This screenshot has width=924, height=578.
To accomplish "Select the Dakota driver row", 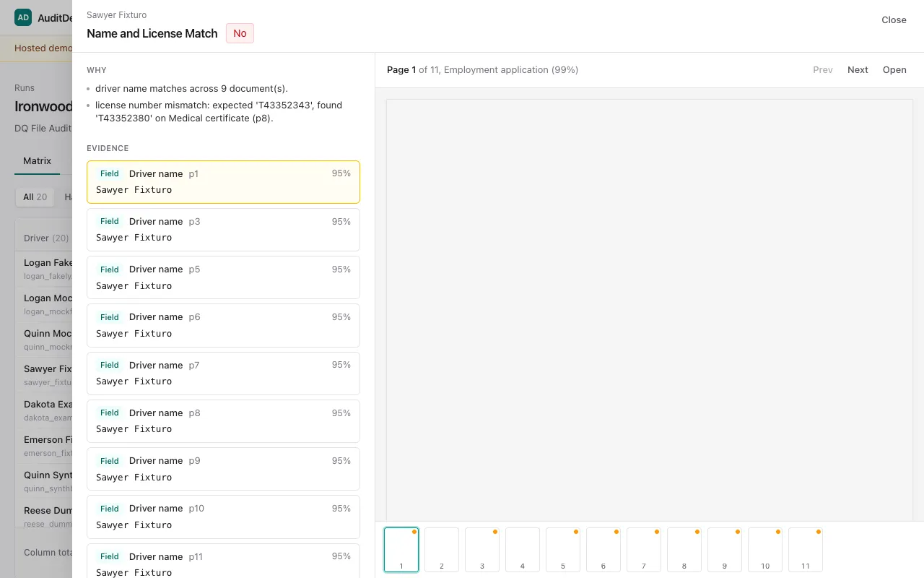I will pos(44,410).
